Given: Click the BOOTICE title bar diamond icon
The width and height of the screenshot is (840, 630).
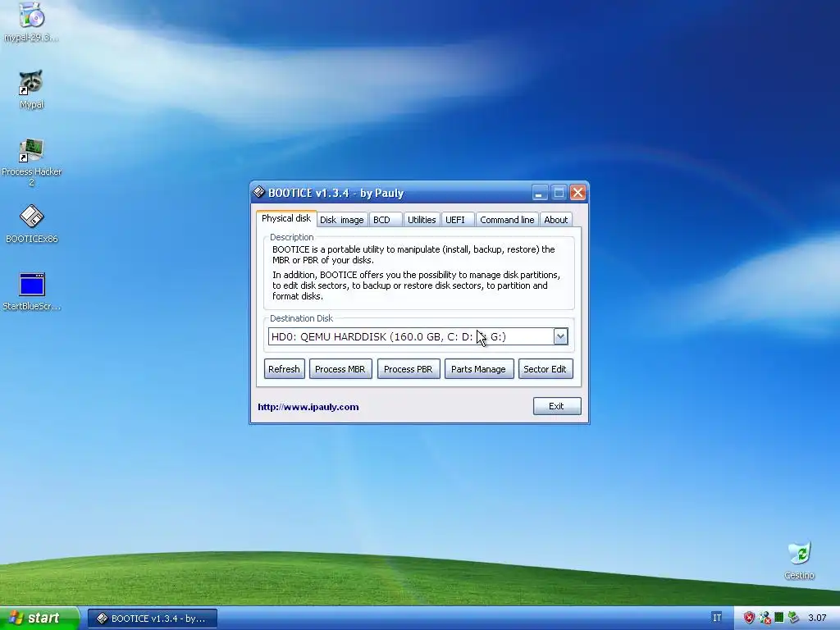Looking at the screenshot, I should tap(258, 192).
